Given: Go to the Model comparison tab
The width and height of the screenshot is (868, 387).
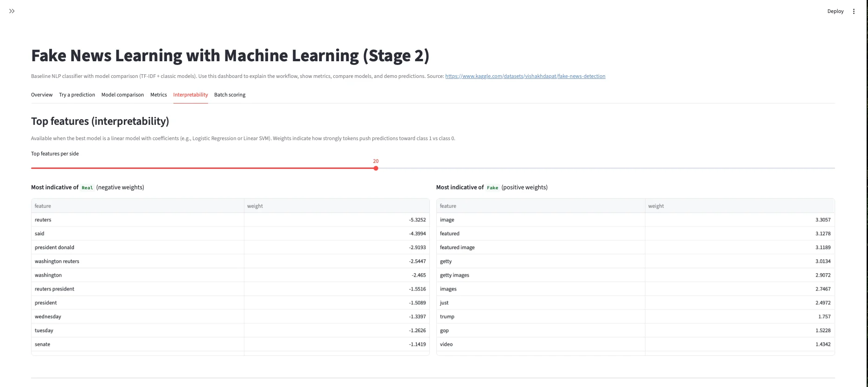Looking at the screenshot, I should 122,95.
